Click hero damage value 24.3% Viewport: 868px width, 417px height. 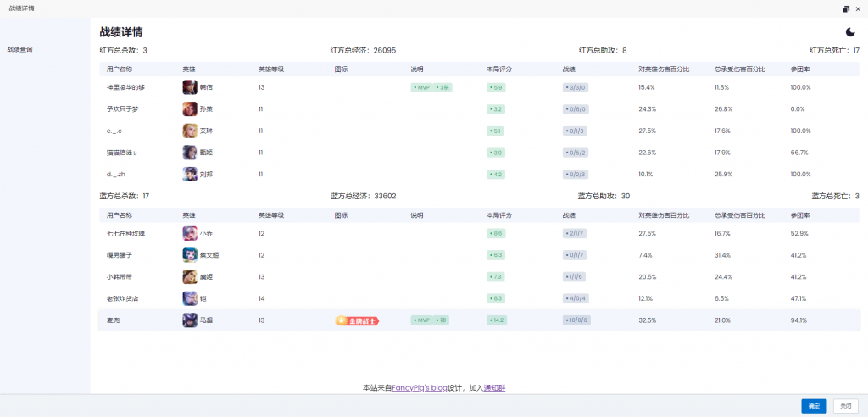click(647, 109)
